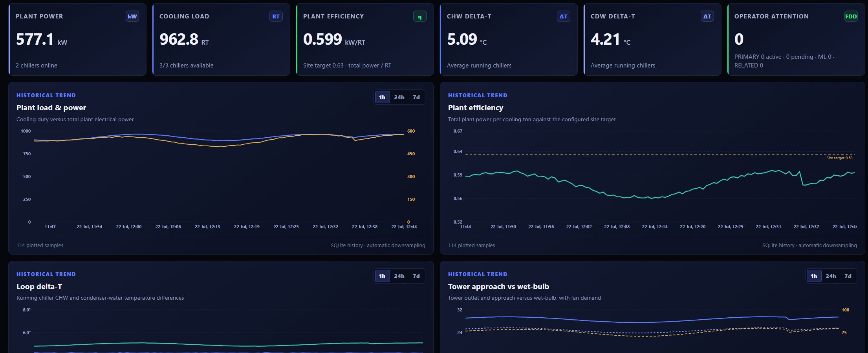Click '114 plotted samples' under Plant efficiency chart
The height and width of the screenshot is (353, 868).
[471, 246]
